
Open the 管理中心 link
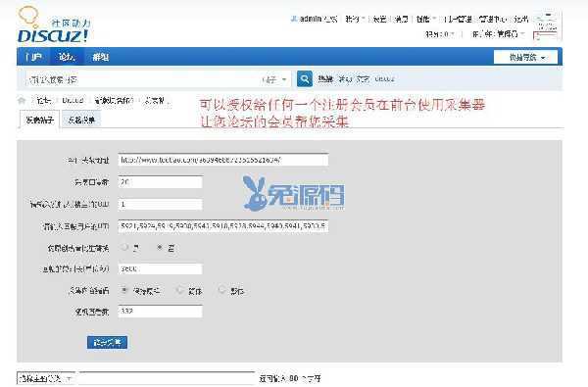pyautogui.click(x=492, y=19)
